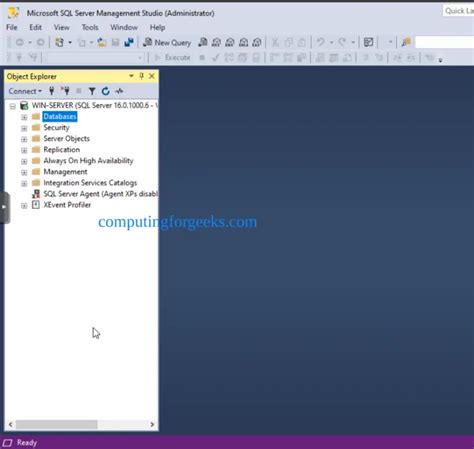Click the Paste toolbar icon
The height and width of the screenshot is (449, 474).
point(302,42)
